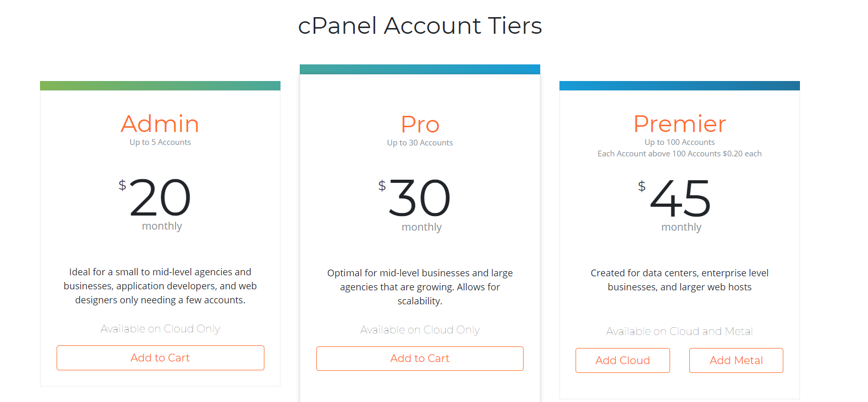
Task: Click Available on Cloud and Metal label
Action: point(679,331)
